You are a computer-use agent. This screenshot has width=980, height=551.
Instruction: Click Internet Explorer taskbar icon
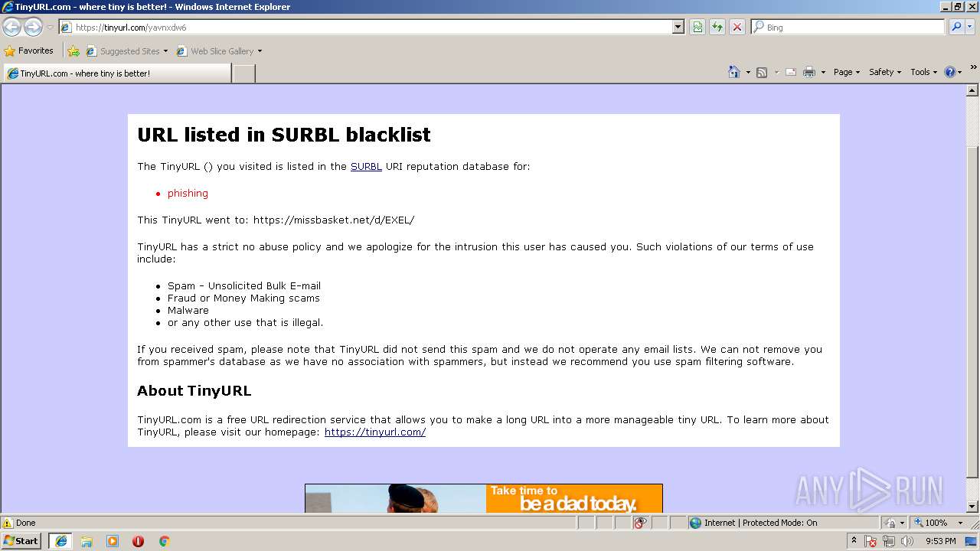tap(60, 541)
